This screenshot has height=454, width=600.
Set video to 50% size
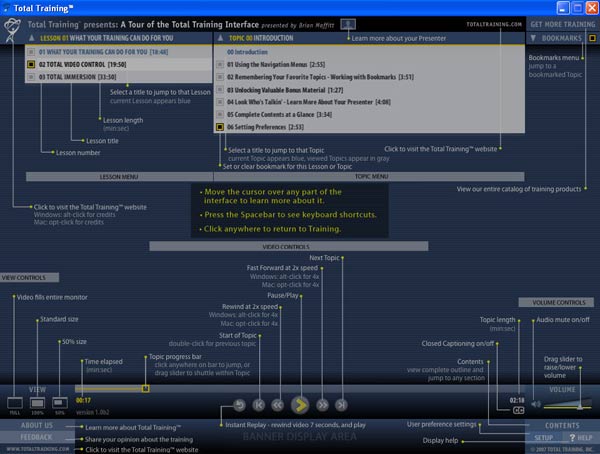click(x=60, y=401)
